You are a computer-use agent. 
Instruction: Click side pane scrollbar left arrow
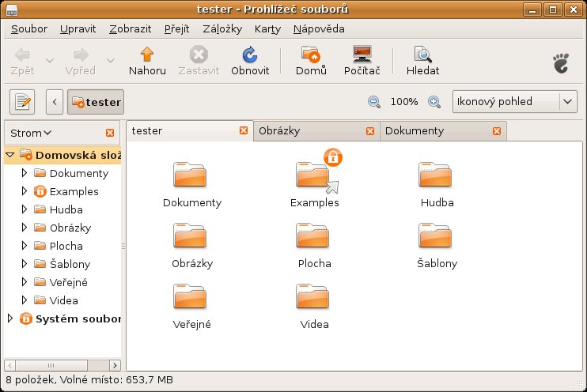(x=9, y=365)
